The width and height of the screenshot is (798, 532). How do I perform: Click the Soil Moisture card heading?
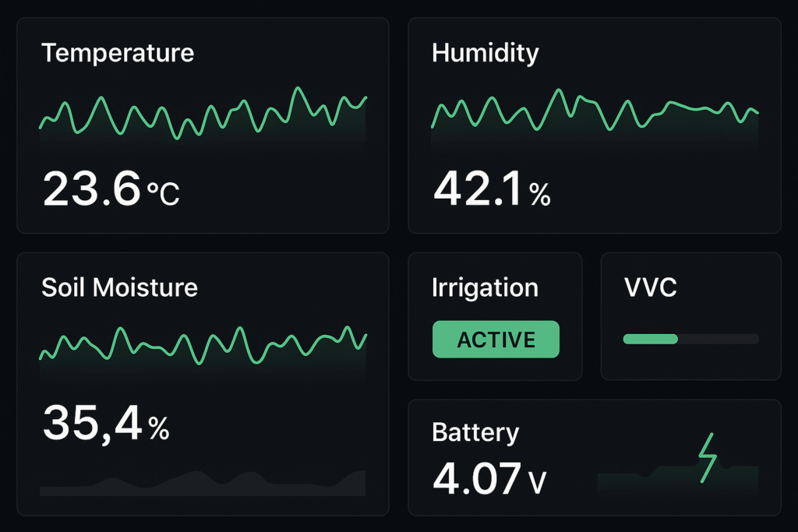(x=119, y=287)
